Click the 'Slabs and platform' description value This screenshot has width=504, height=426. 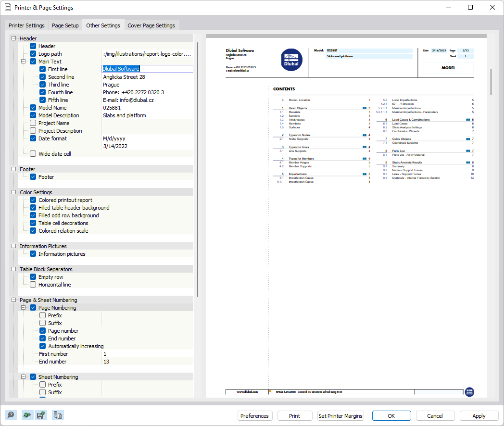click(125, 115)
